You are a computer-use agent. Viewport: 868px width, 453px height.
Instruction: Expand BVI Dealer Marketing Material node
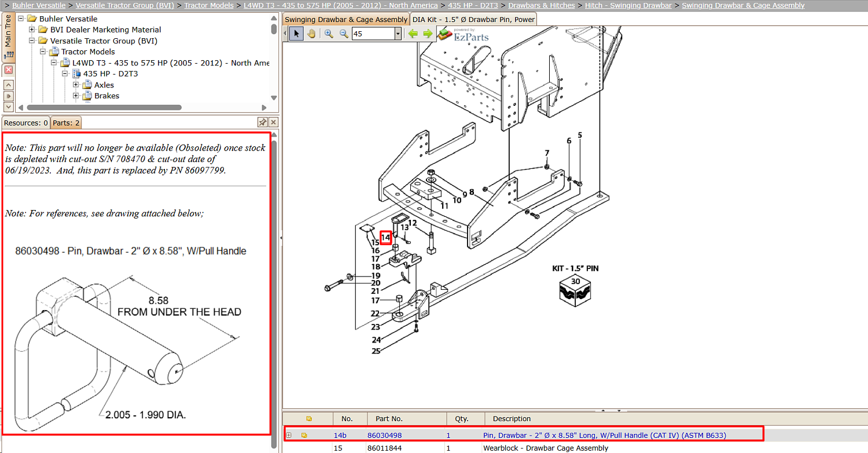32,30
